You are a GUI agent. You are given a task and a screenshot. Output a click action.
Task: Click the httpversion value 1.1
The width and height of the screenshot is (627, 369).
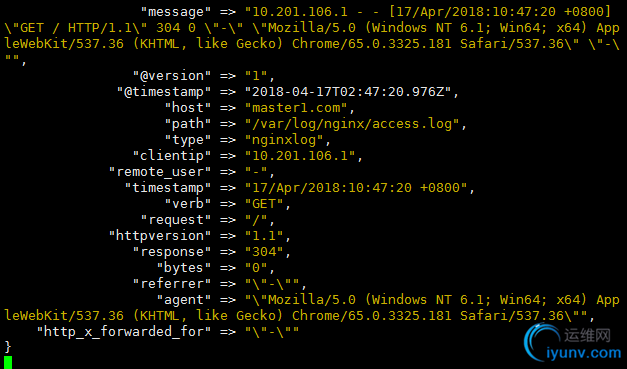coord(264,236)
